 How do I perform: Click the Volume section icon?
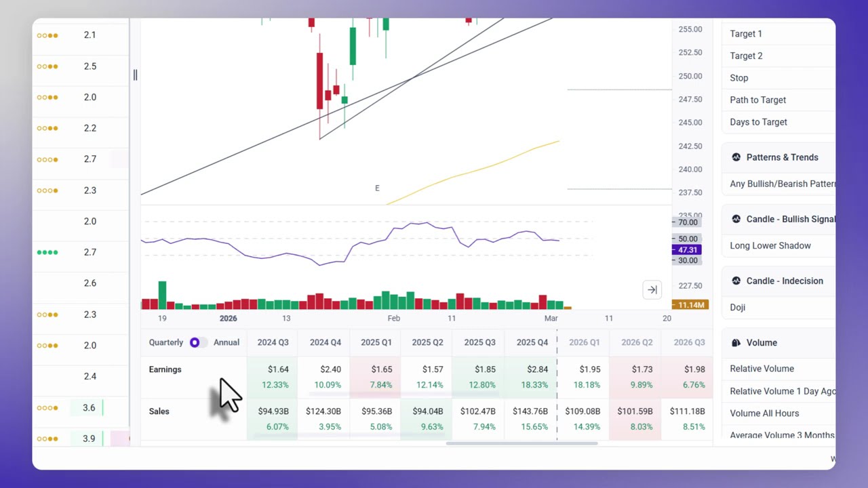point(736,343)
